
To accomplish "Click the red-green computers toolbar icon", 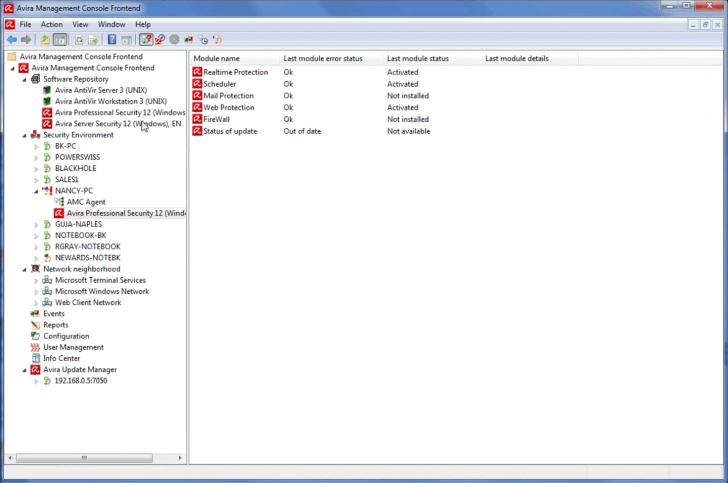I will pyautogui.click(x=188, y=40).
